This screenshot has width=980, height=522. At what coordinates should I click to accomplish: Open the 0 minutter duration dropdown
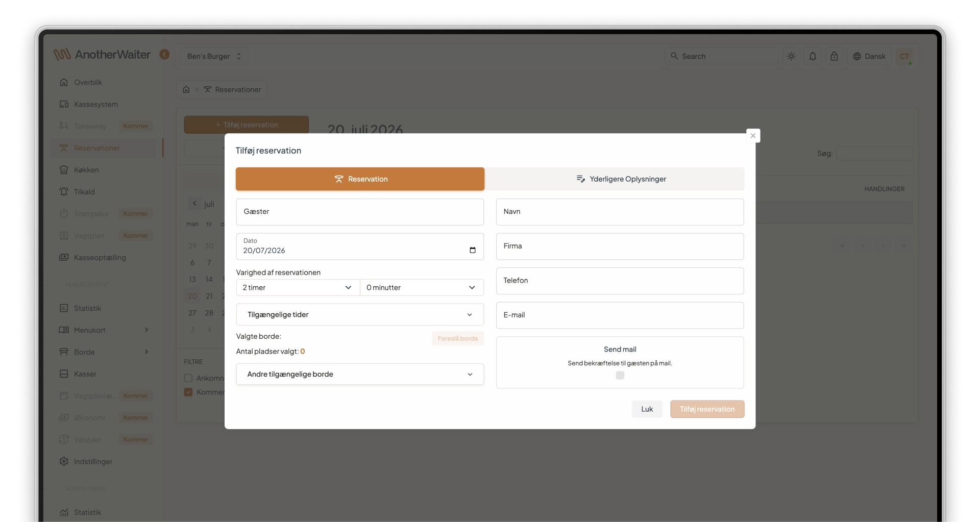422,287
